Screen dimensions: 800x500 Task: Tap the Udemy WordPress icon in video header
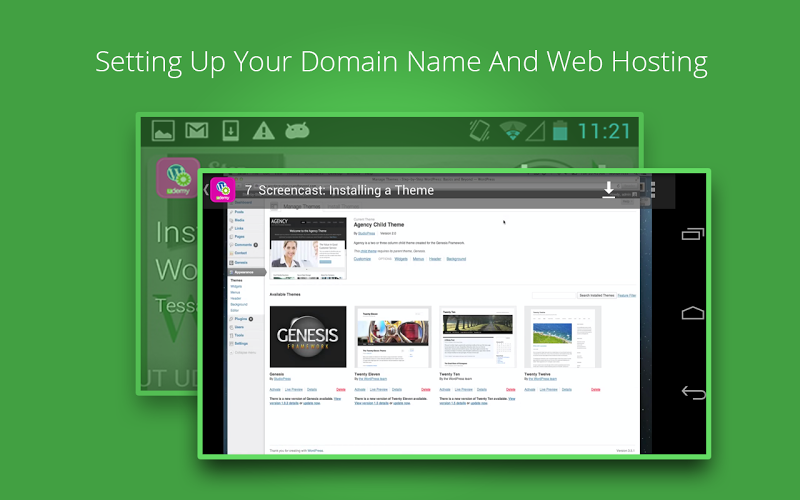click(223, 190)
